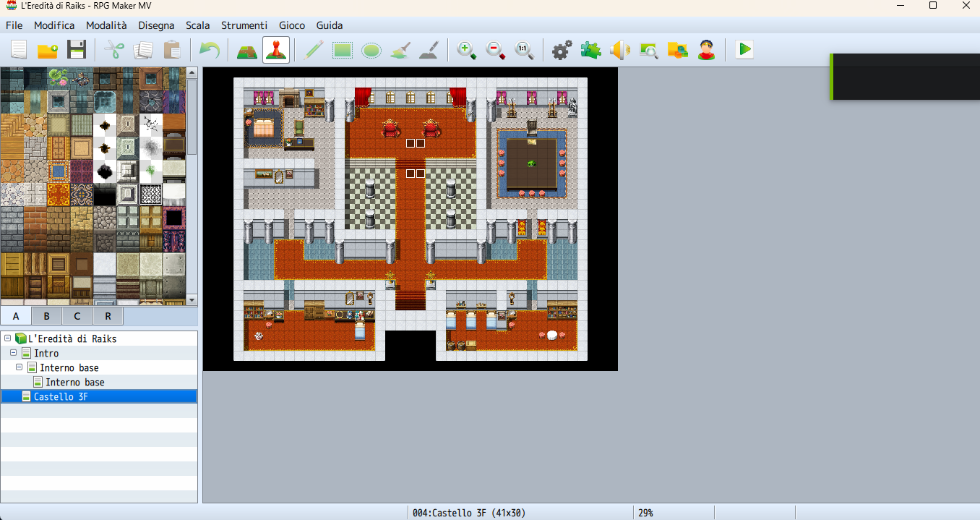Zoom in on the map
The width and height of the screenshot is (980, 520).
click(x=467, y=50)
